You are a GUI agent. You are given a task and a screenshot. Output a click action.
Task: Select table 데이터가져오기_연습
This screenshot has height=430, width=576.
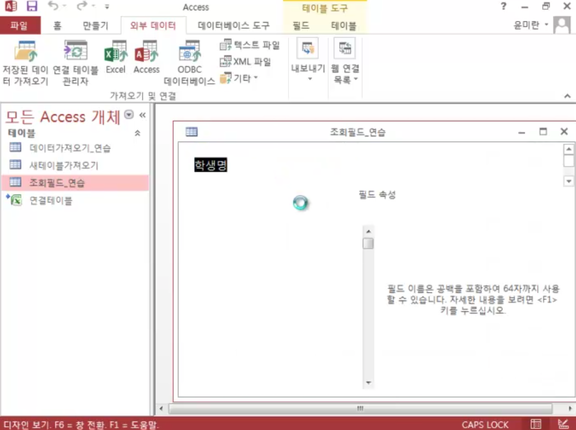75,148
